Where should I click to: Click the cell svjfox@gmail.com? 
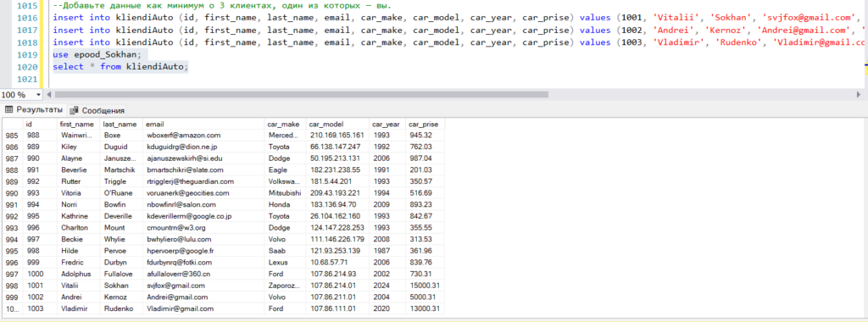203,286
